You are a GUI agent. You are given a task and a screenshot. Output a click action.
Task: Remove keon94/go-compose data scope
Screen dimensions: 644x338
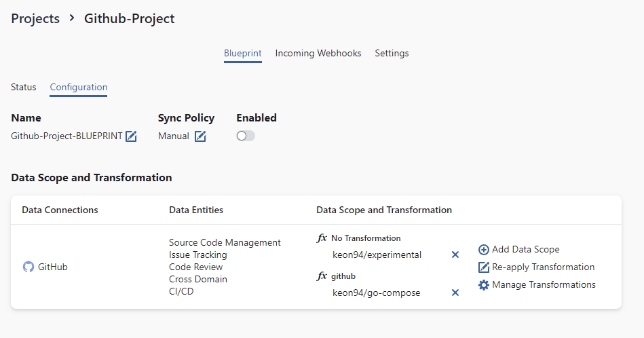click(x=455, y=293)
